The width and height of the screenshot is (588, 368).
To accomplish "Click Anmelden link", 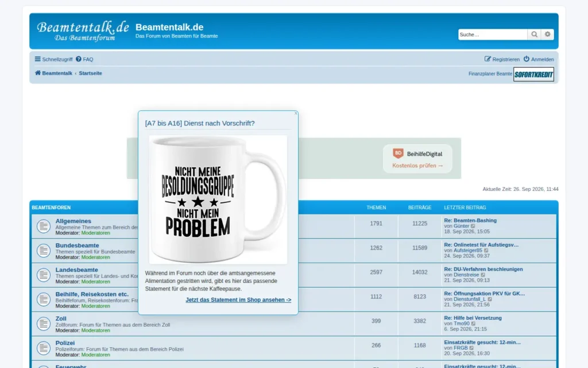I will pyautogui.click(x=539, y=59).
